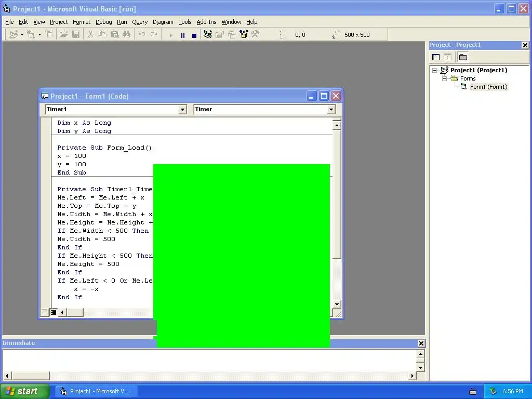Collapse the Forms folder node
The image size is (532, 399).
coord(445,78)
